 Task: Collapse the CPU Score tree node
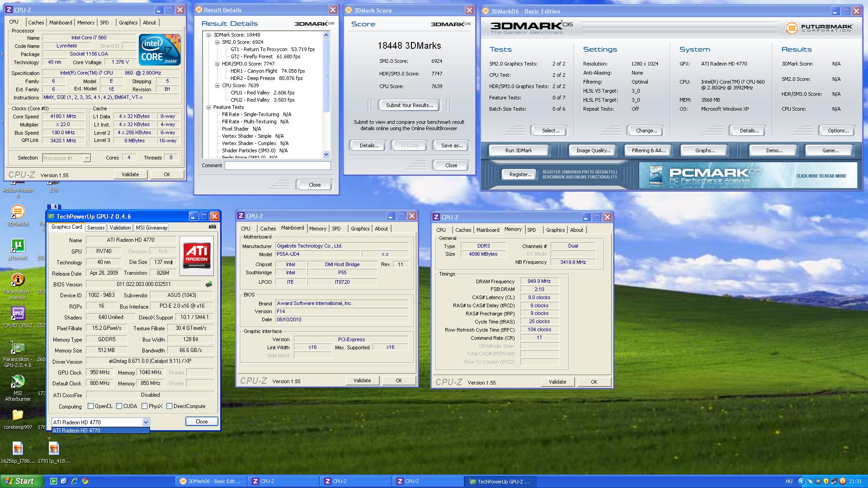(x=217, y=85)
